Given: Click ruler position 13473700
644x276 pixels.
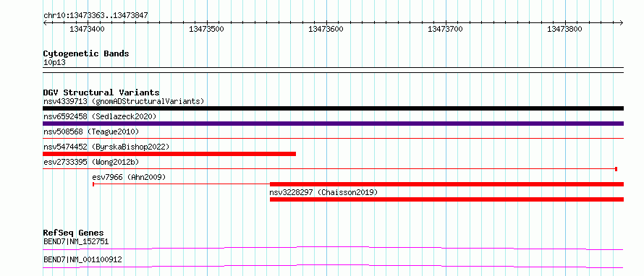Looking at the screenshot, I should tap(446, 29).
